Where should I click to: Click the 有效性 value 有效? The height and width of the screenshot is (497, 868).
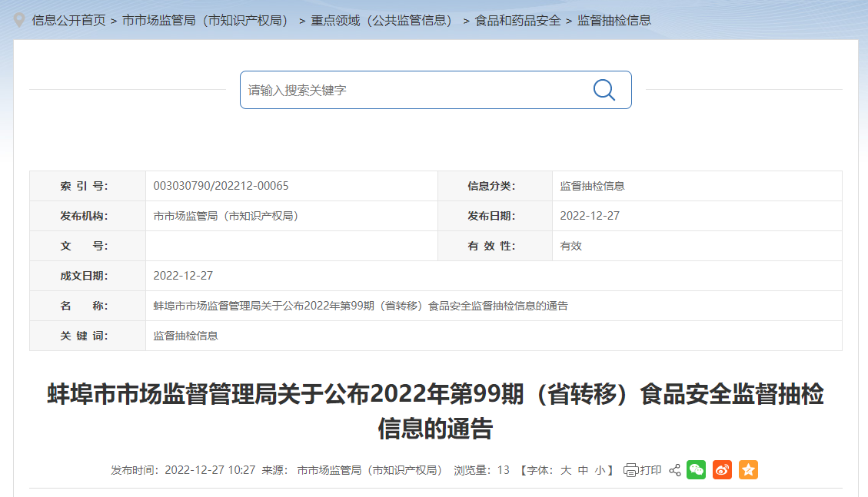pyautogui.click(x=570, y=246)
